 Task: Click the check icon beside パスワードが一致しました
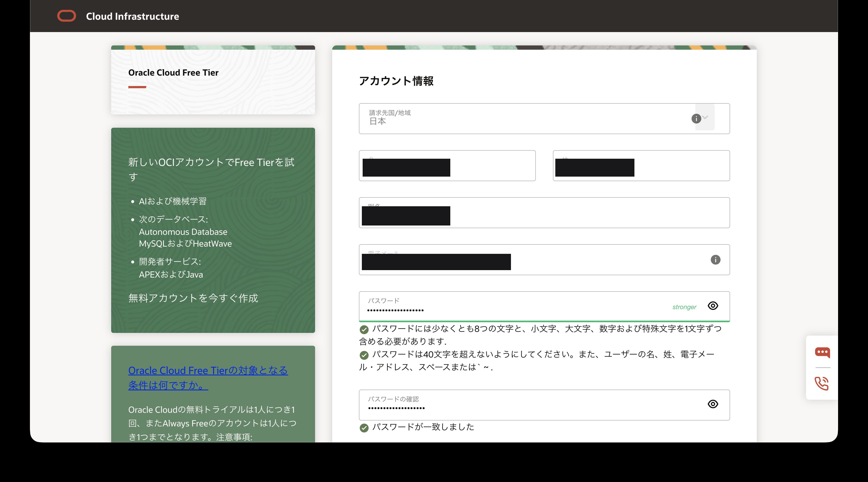[x=364, y=428]
